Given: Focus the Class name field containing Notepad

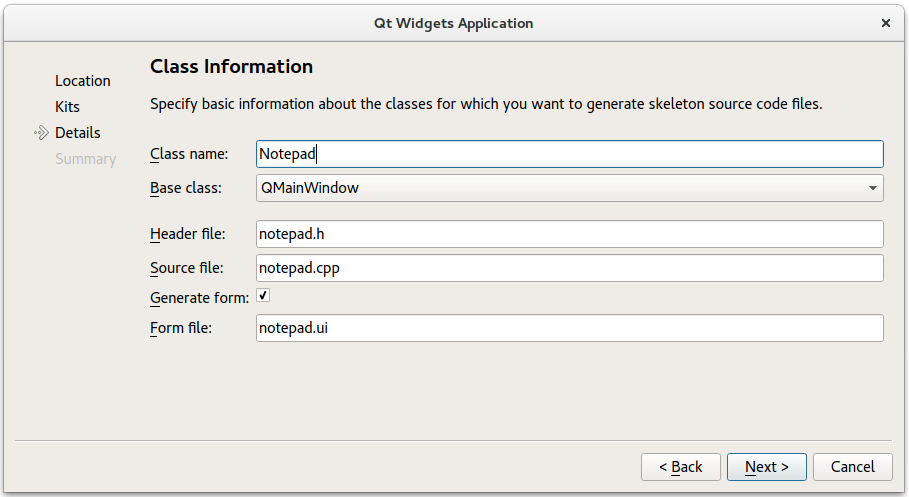Looking at the screenshot, I should click(x=569, y=154).
